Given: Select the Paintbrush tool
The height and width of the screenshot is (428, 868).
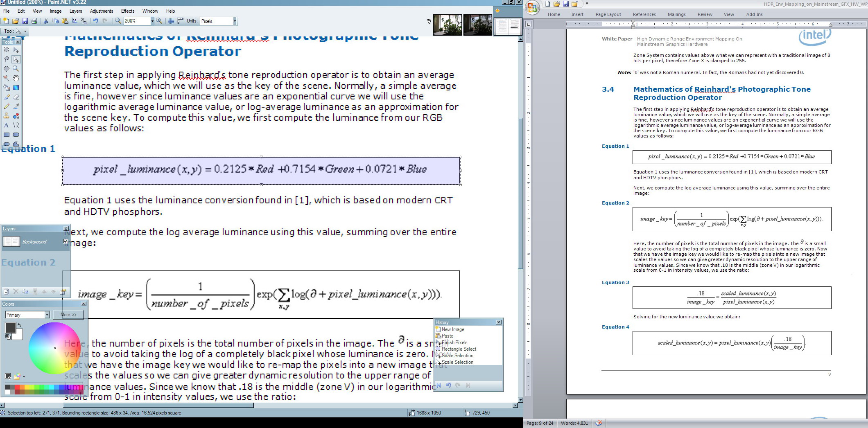Looking at the screenshot, I should point(6,97).
